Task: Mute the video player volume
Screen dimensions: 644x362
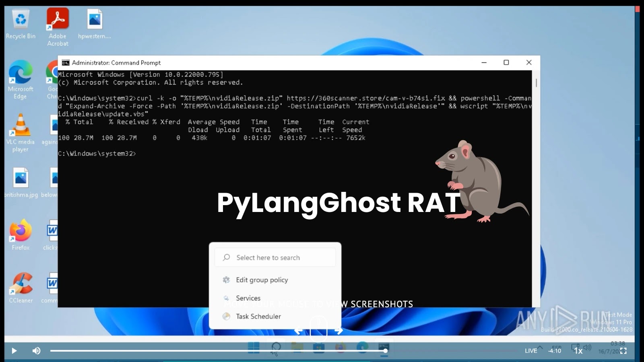Action: 37,350
